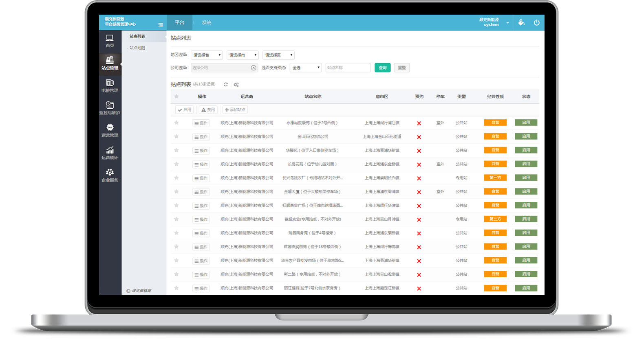644x342 pixels.
Task: Open 电桩管理 in the left sidebar
Action: coord(110,86)
